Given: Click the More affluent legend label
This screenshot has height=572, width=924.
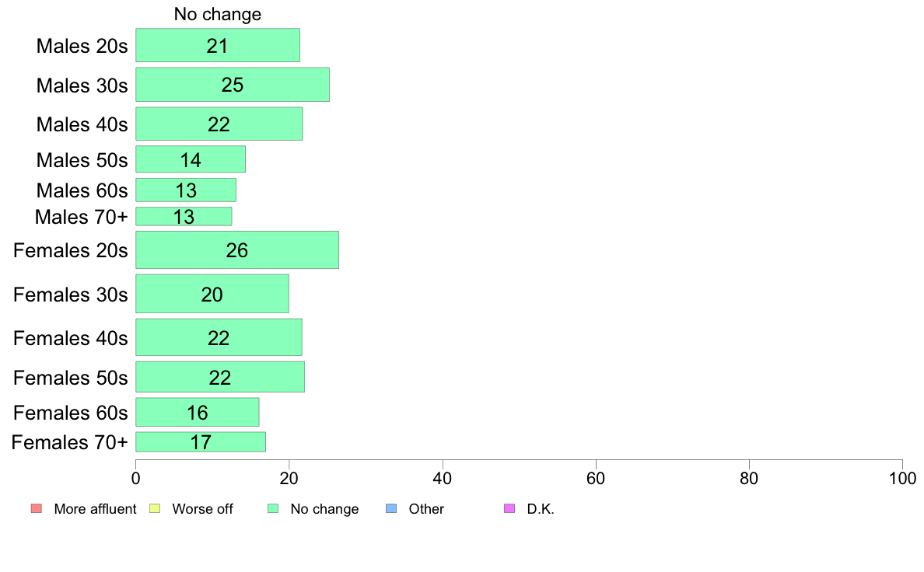Looking at the screenshot, I should tap(95, 509).
